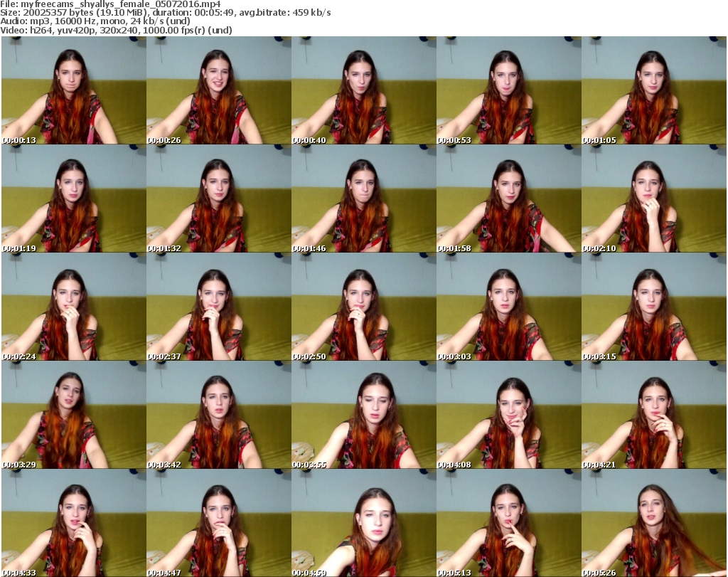Screen dimensions: 728x577
Task: Select the thumbnail at 00:02:24
Action: point(74,307)
